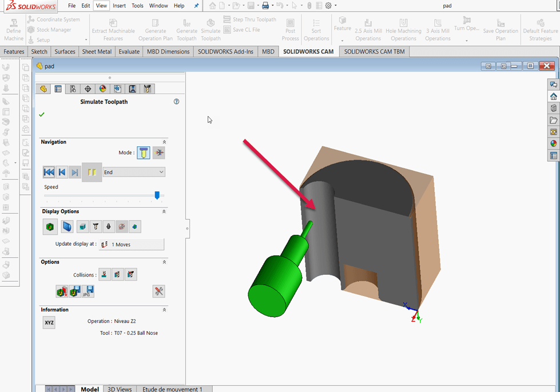The image size is (560, 392).
Task: Open Design Library in task pane
Action: pos(554,109)
